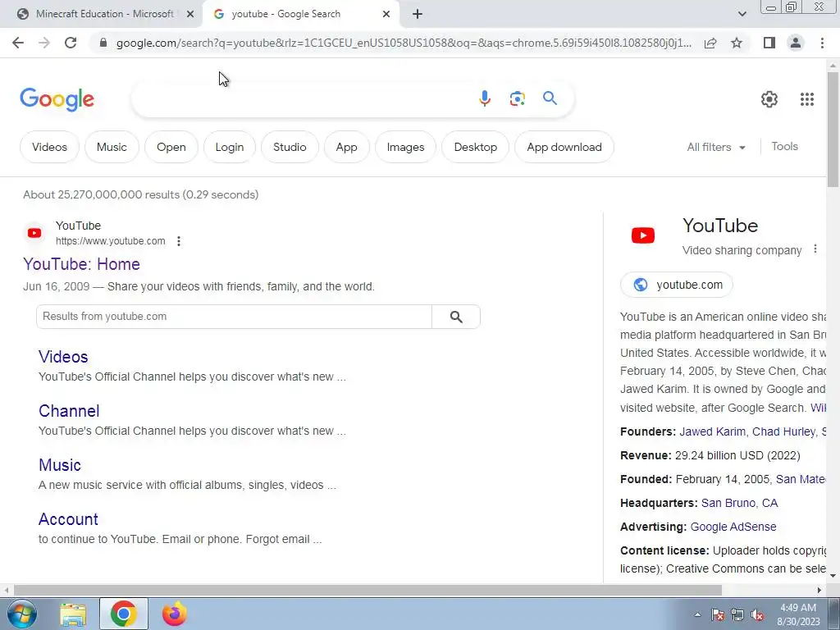Screen dimensions: 840x630
Task: Open the San Bruno, CA link
Action: point(739,503)
